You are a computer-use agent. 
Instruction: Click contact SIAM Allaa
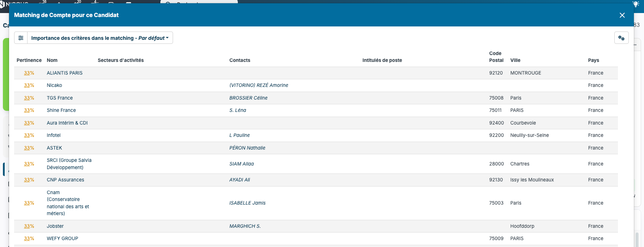241,164
